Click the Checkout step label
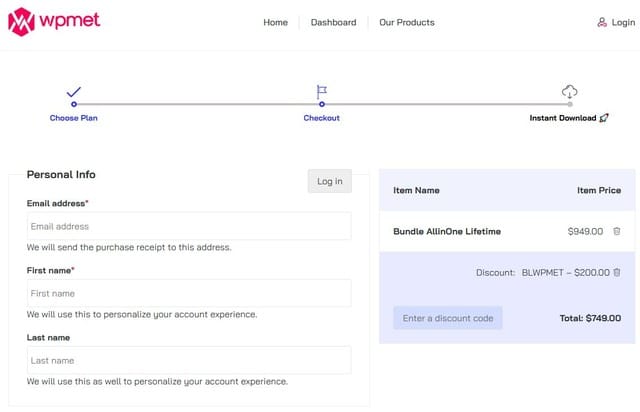The width and height of the screenshot is (640, 412). [x=321, y=118]
